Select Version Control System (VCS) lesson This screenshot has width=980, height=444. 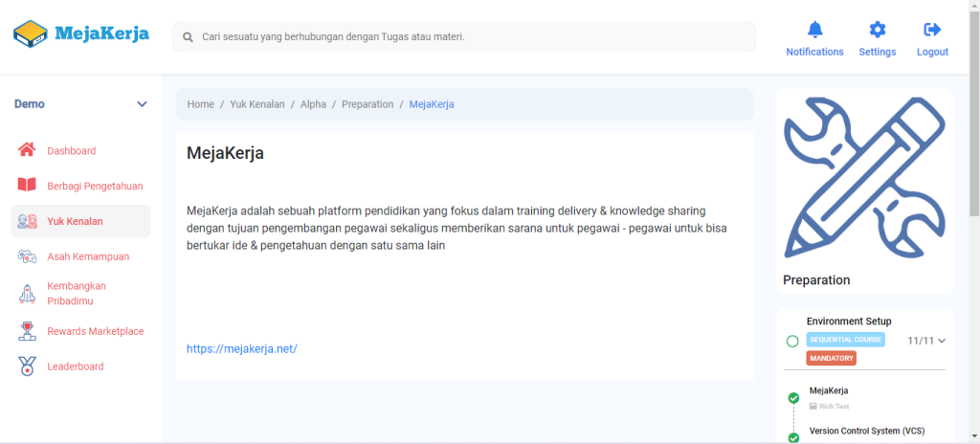click(867, 431)
